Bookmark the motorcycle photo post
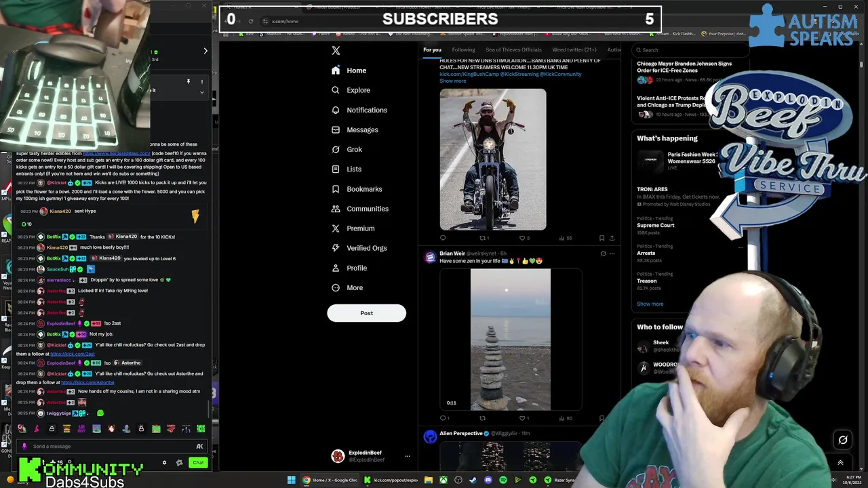Image resolution: width=868 pixels, height=488 pixels. [x=601, y=238]
